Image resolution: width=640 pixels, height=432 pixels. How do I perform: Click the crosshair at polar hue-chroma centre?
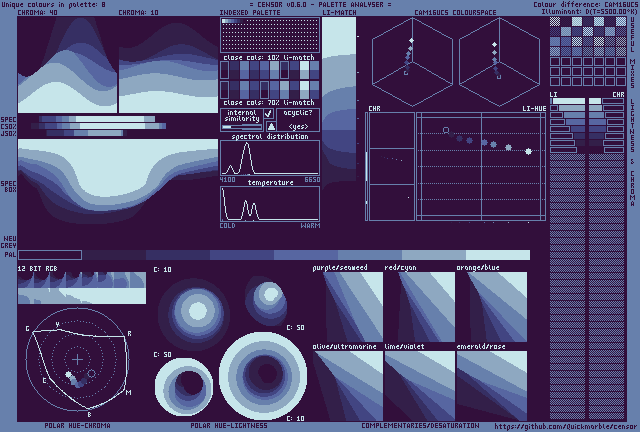coord(77,359)
